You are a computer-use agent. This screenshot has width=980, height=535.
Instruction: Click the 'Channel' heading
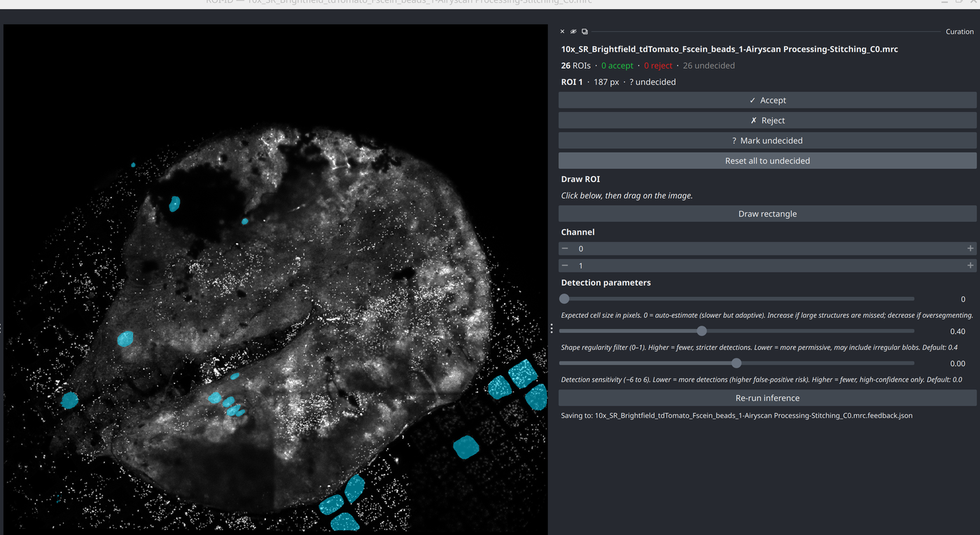pos(577,232)
